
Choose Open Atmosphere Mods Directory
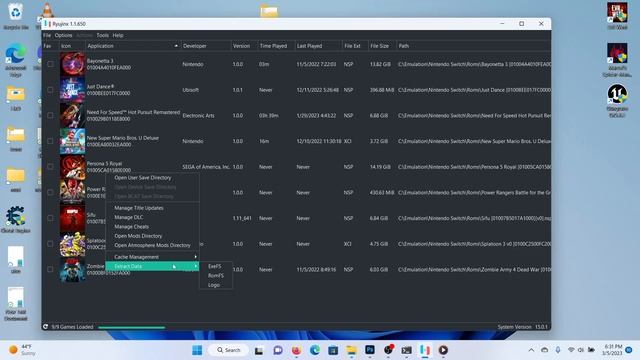[x=152, y=245]
